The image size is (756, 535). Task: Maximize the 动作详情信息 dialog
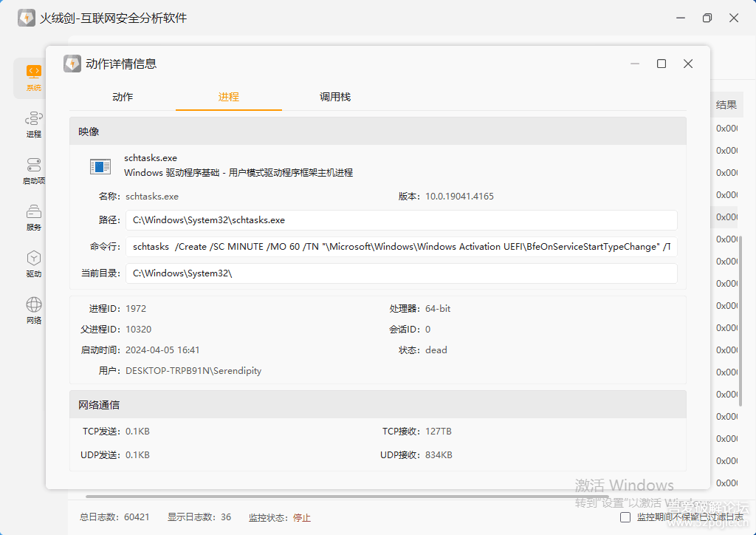661,64
